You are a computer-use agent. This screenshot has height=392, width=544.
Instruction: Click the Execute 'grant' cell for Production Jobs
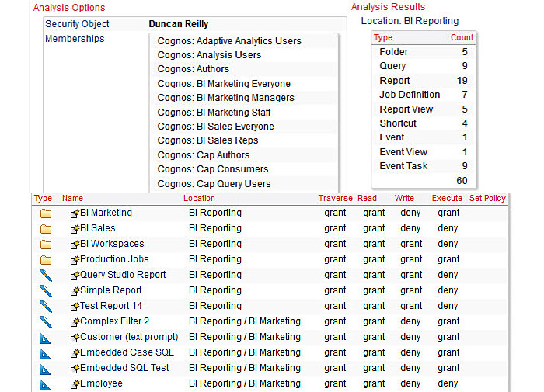(x=448, y=259)
